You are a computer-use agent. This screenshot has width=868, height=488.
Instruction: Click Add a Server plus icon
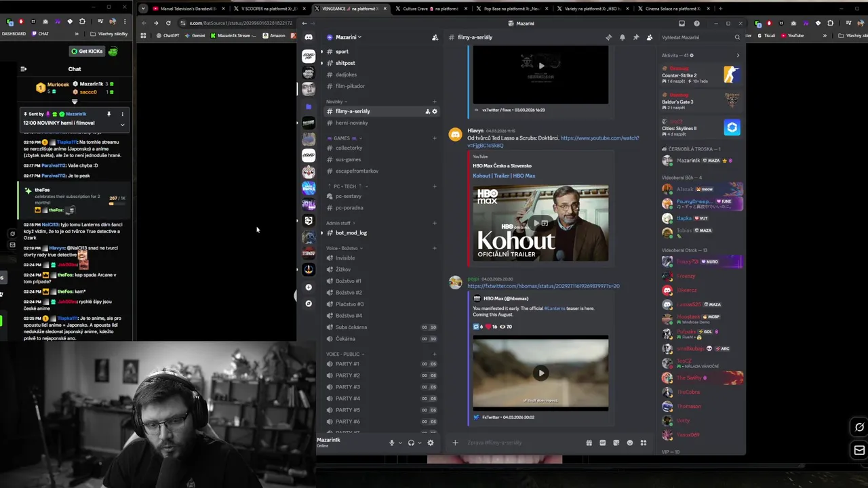click(309, 287)
